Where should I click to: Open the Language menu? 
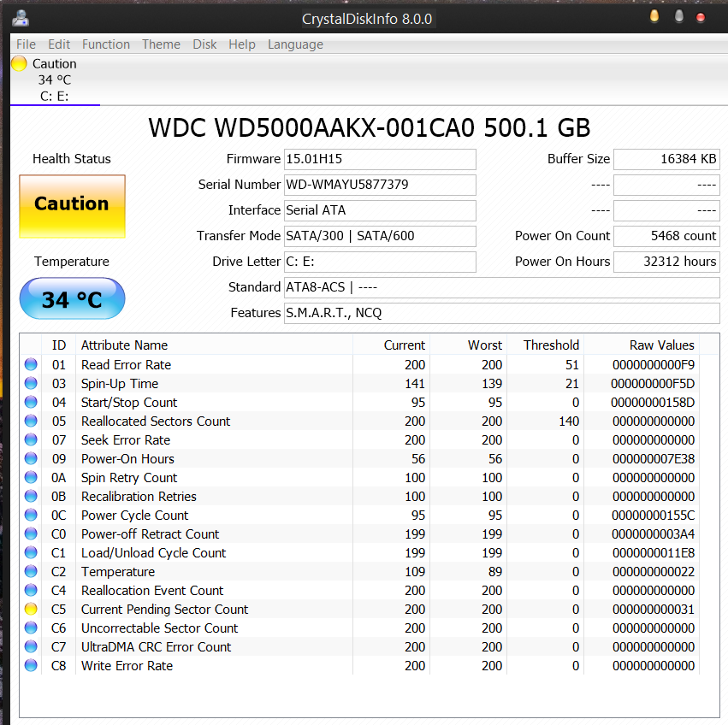(295, 44)
